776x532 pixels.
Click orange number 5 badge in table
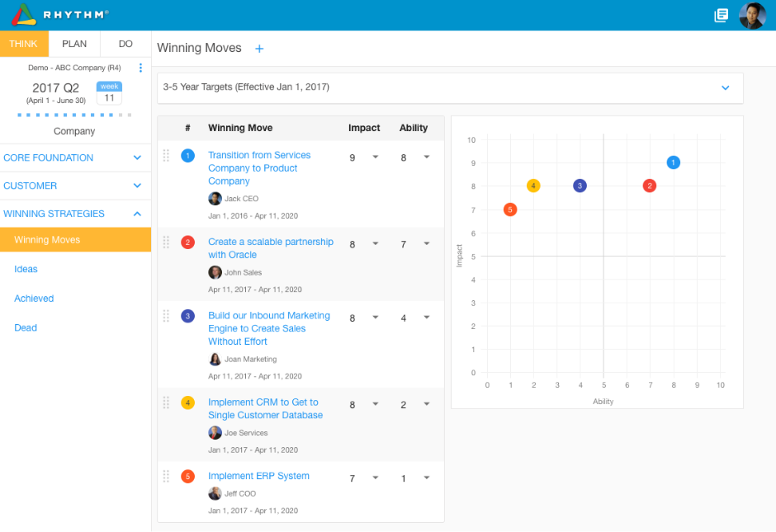187,477
